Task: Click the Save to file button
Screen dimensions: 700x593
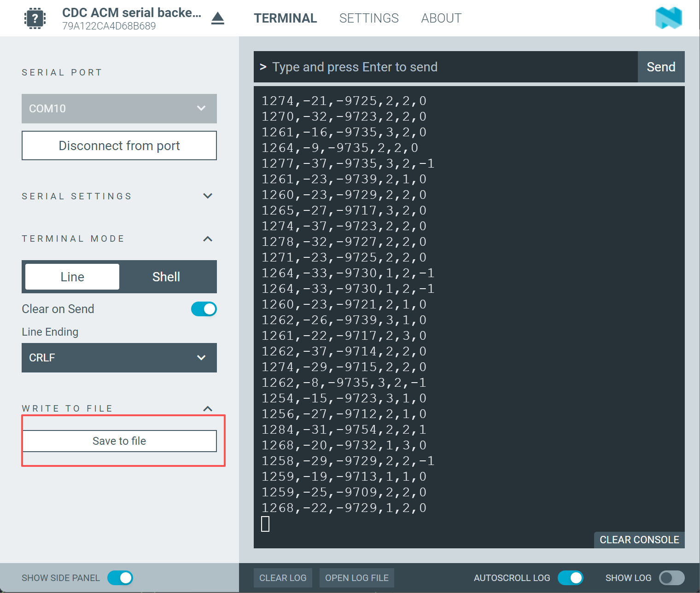Action: [119, 441]
